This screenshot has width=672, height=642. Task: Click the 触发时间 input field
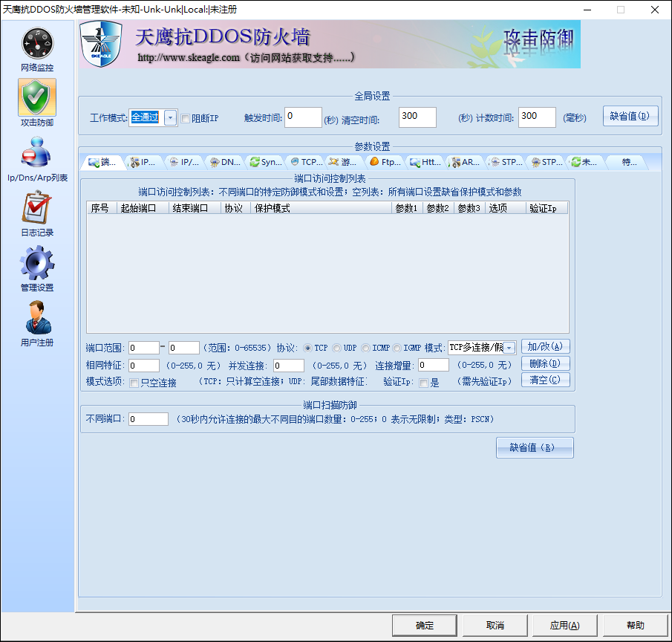[303, 117]
